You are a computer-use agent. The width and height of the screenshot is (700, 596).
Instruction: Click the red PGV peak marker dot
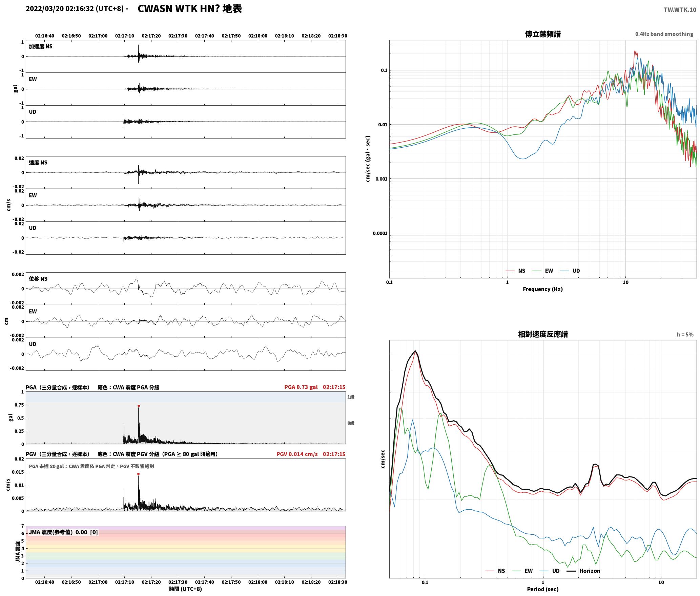pyautogui.click(x=139, y=474)
